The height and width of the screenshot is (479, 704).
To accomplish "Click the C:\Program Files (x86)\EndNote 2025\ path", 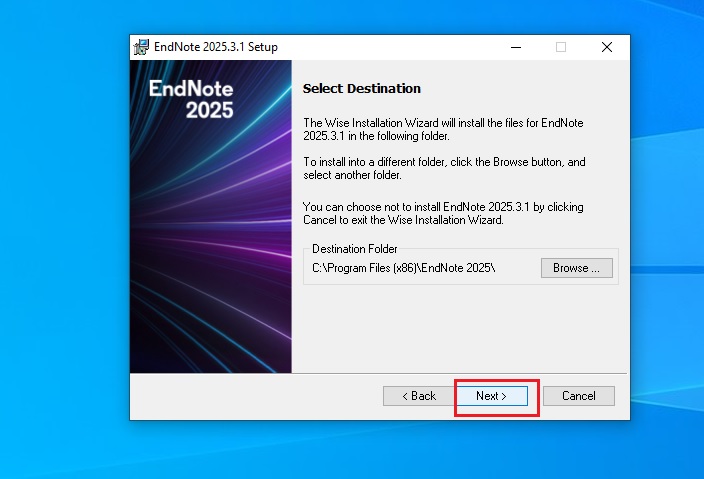I will coord(403,268).
